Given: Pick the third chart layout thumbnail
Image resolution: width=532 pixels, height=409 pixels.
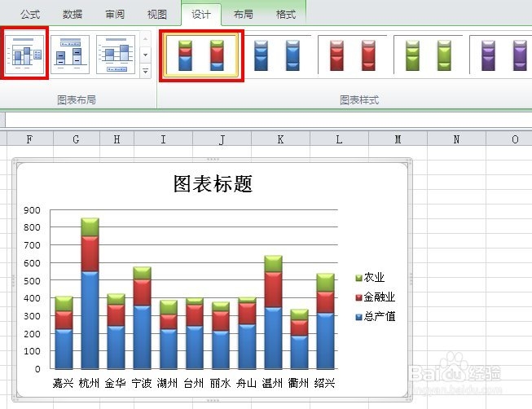Looking at the screenshot, I should (116, 55).
